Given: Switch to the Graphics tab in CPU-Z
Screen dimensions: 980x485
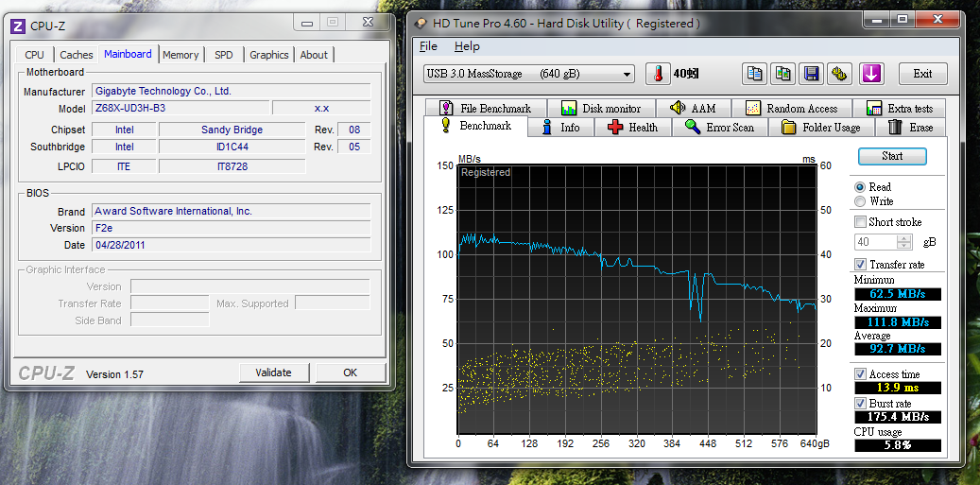Looking at the screenshot, I should click(268, 55).
